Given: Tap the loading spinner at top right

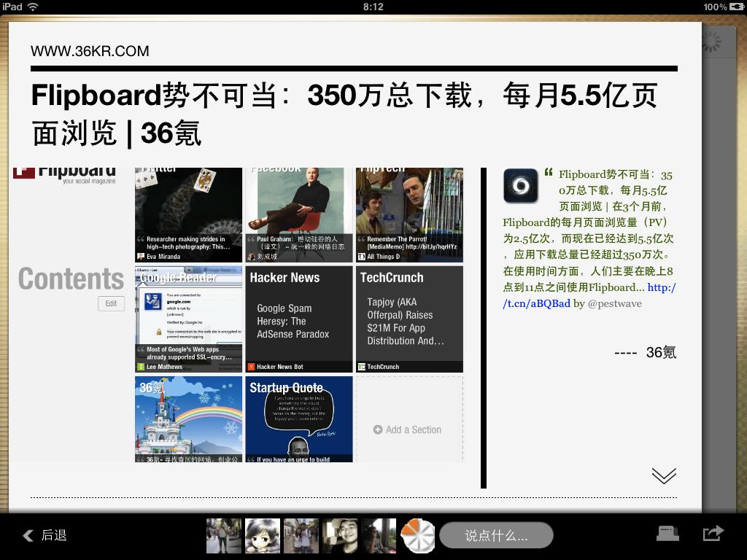Looking at the screenshot, I should click(712, 42).
